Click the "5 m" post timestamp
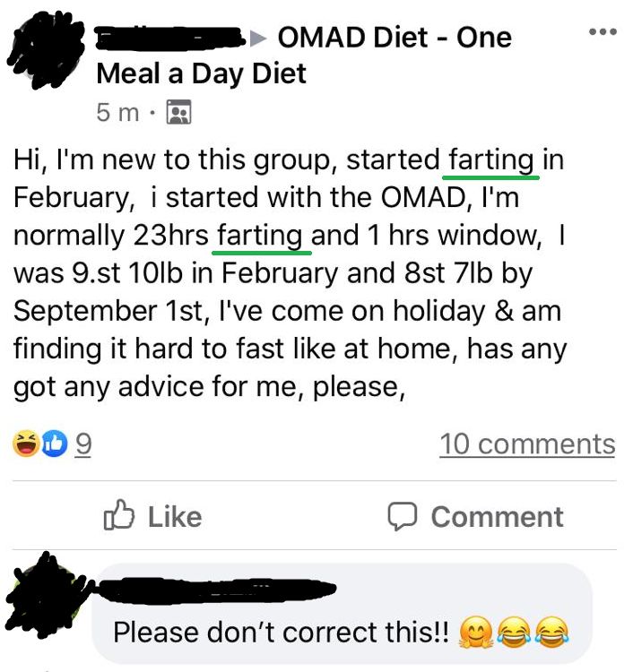Image resolution: width=633 pixels, height=672 pixels. click(116, 114)
